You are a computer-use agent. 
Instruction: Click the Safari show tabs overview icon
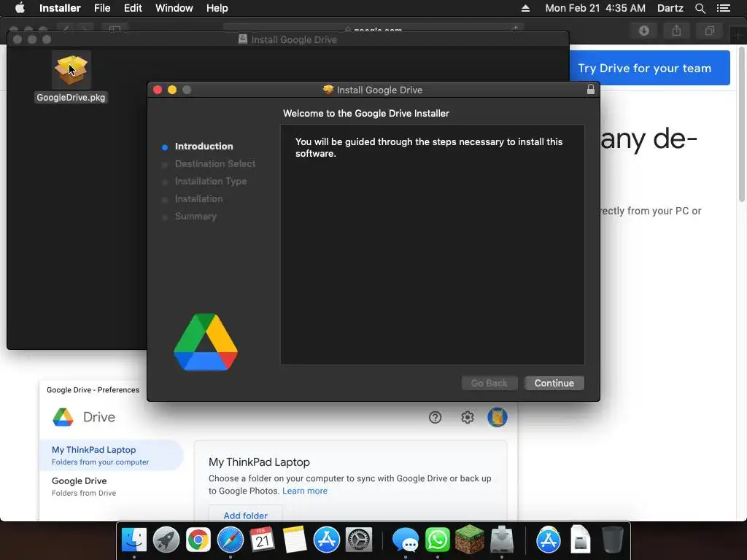point(709,31)
